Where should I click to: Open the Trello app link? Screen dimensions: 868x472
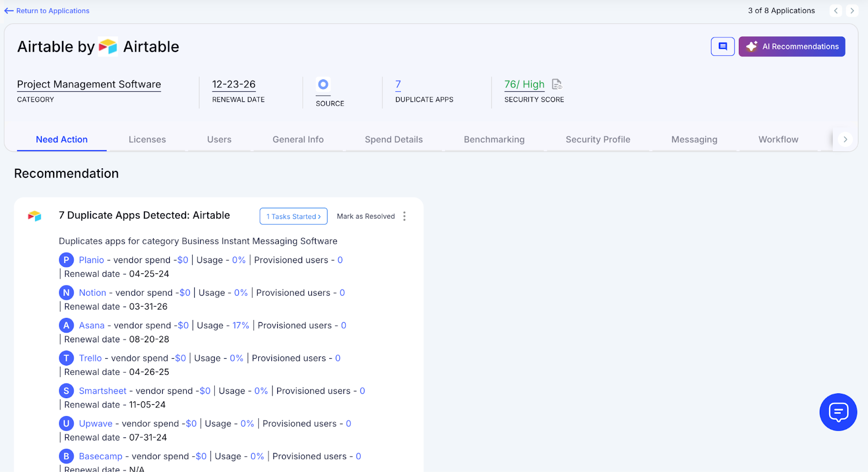click(90, 358)
